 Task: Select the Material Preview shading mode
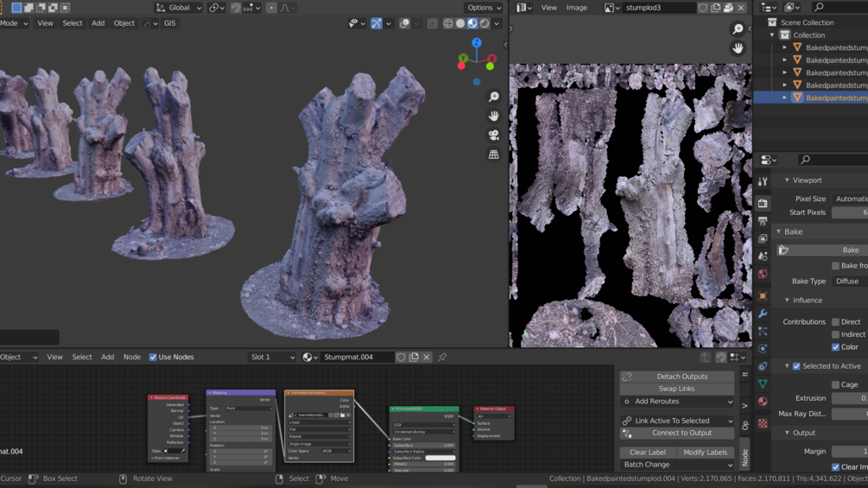coord(472,23)
